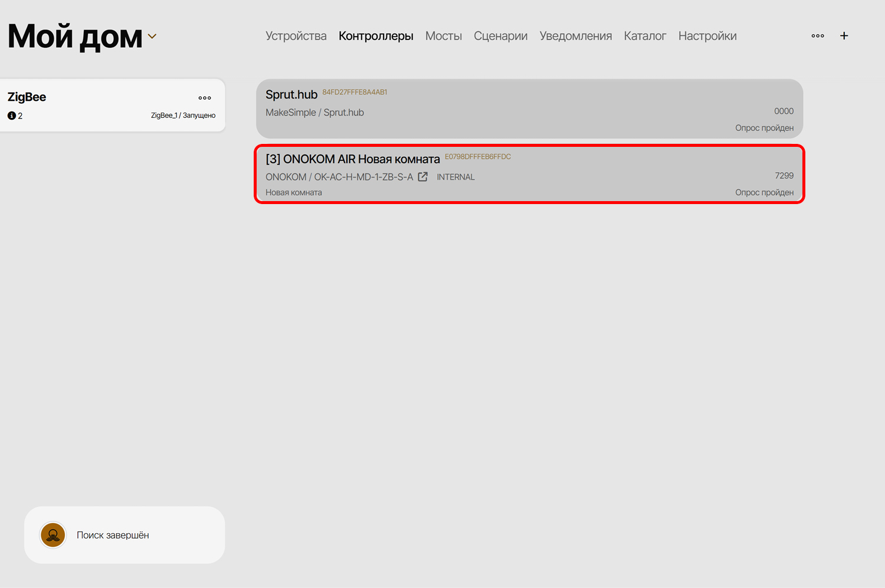Viewport: 885px width, 588px height.
Task: Click ZigBee_1 / Запущено status text
Action: (x=183, y=116)
